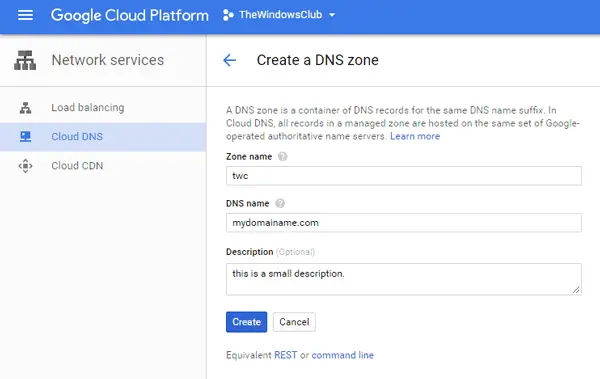The height and width of the screenshot is (379, 600).
Task: Open the equivalent command line link
Action: click(342, 355)
